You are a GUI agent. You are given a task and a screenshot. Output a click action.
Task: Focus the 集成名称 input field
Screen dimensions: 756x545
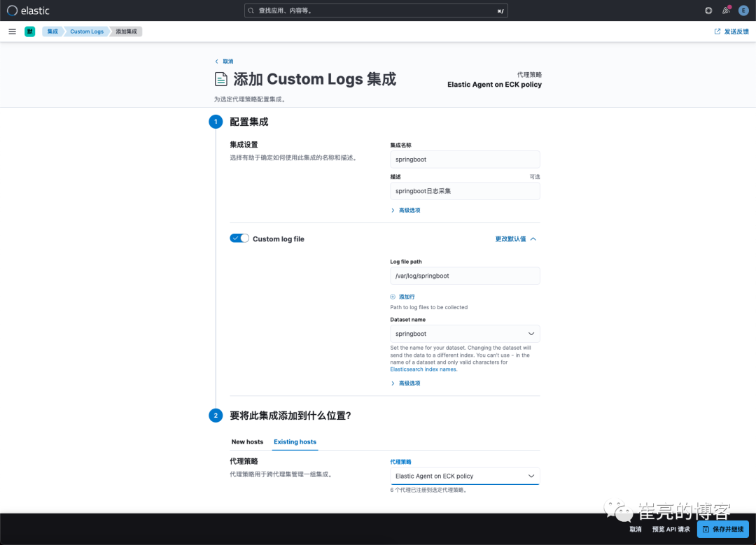(465, 160)
